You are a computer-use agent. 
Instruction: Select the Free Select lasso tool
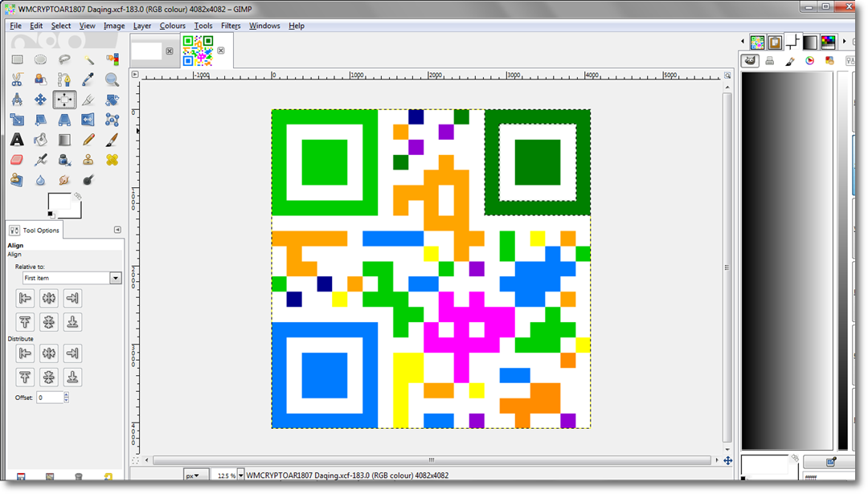[64, 59]
